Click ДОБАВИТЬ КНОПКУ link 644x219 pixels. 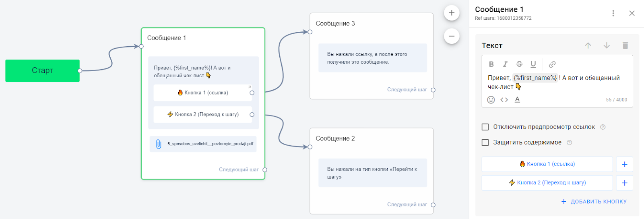594,202
